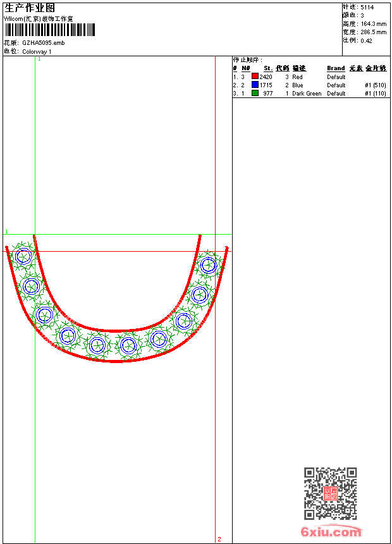The height and width of the screenshot is (544, 392).
Task: Click the 'Dark Green' description text
Action: 307,94
